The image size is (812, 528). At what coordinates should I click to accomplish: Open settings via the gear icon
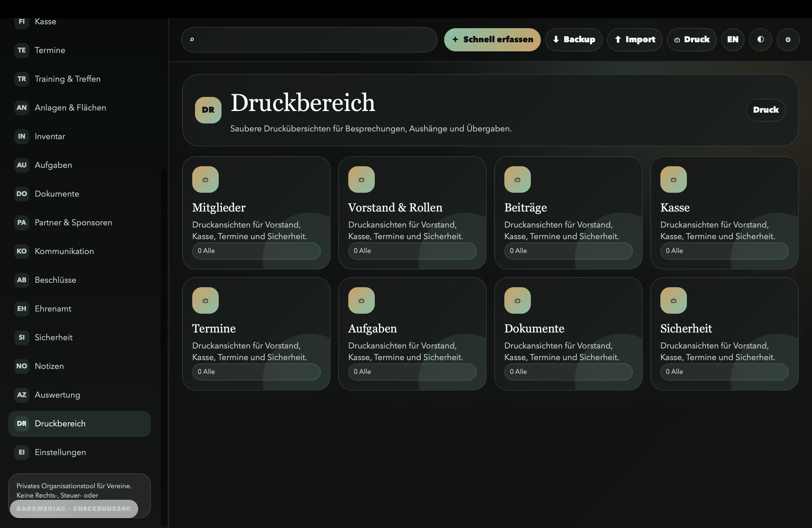pyautogui.click(x=788, y=39)
